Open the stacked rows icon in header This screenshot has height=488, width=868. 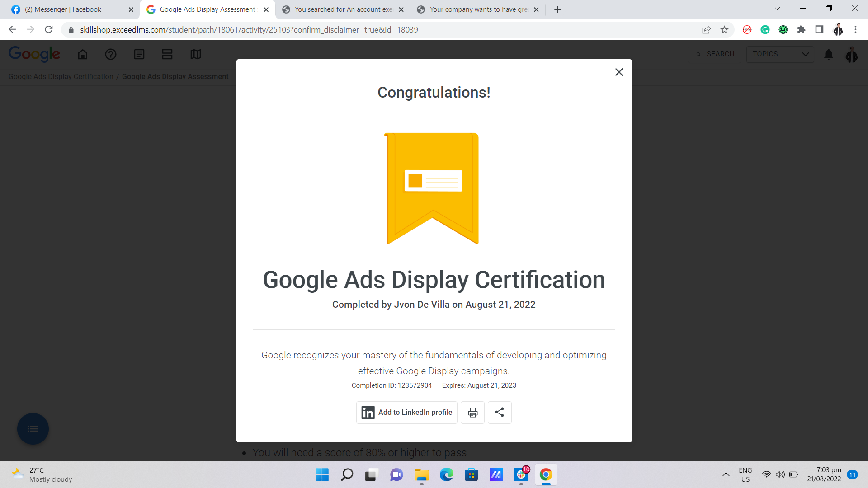tap(167, 54)
